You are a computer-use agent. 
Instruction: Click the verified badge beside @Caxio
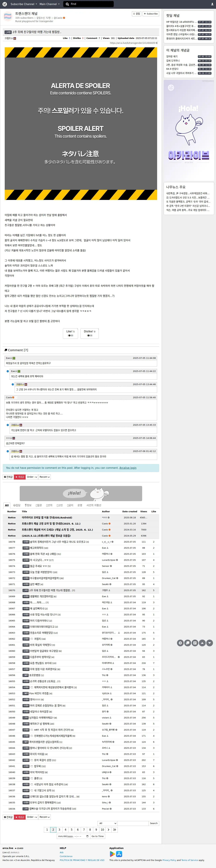(64, 18)
